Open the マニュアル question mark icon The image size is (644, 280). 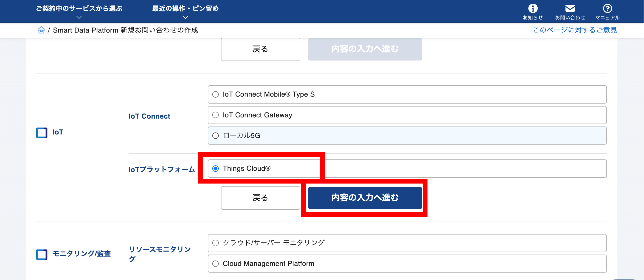click(x=607, y=9)
